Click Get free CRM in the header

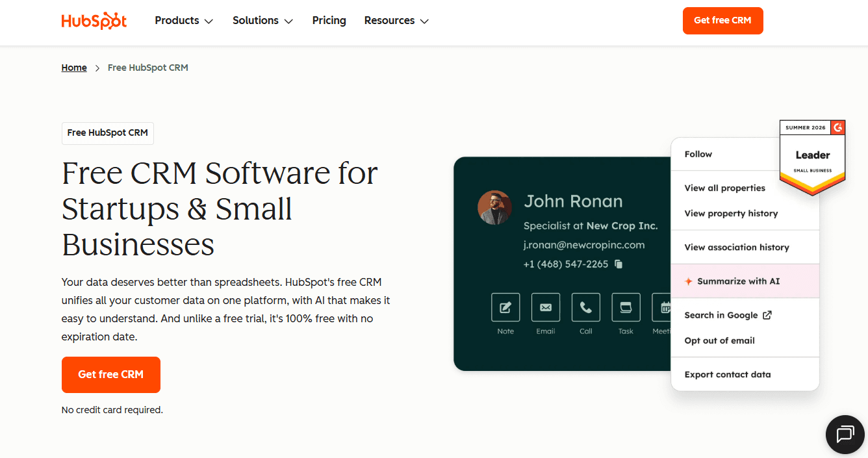coord(723,21)
